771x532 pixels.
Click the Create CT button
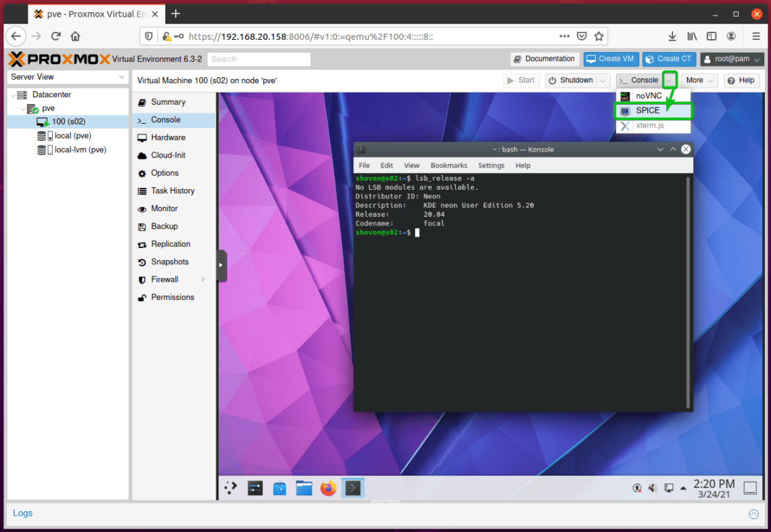(670, 59)
